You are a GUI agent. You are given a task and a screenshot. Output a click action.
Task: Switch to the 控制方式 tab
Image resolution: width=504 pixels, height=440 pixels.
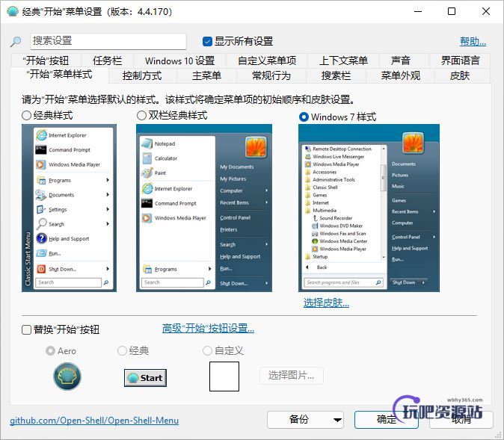pyautogui.click(x=142, y=75)
